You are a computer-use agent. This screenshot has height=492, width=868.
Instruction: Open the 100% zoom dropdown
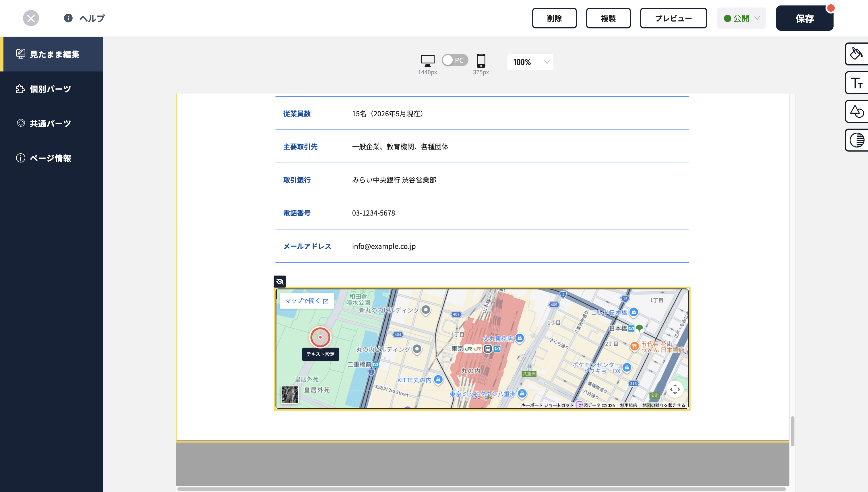[530, 62]
